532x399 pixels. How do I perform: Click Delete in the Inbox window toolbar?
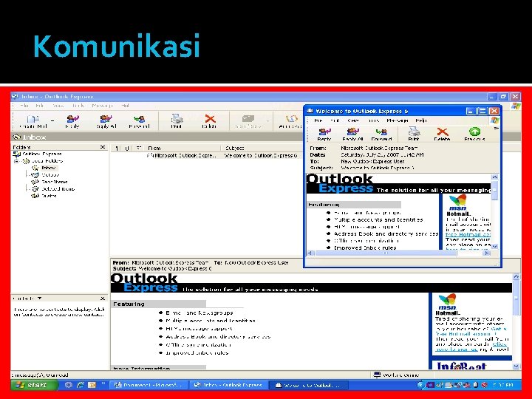point(209,121)
